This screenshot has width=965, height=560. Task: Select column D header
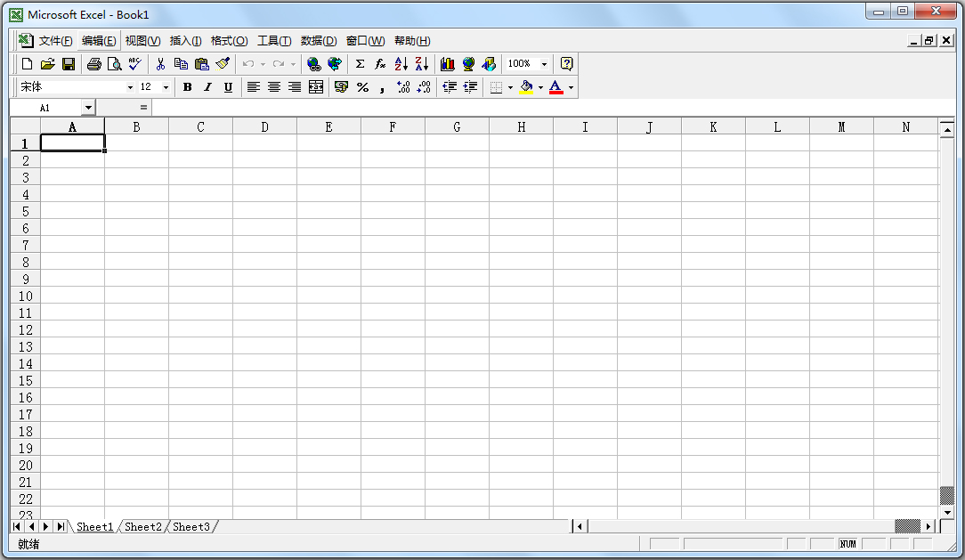(x=264, y=126)
